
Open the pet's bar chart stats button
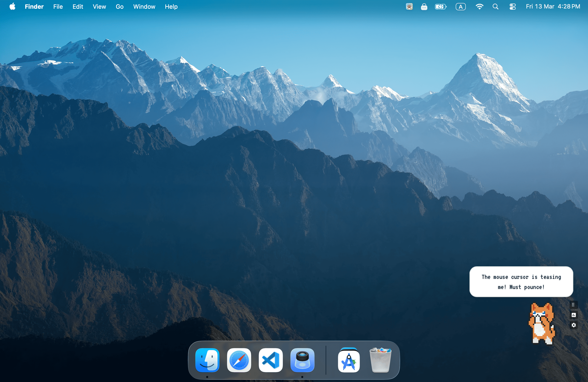pos(574,315)
